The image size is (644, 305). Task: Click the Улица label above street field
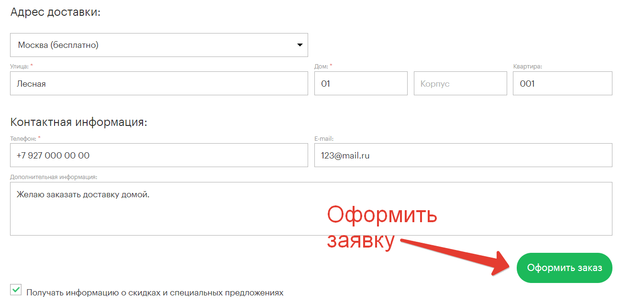click(x=19, y=66)
